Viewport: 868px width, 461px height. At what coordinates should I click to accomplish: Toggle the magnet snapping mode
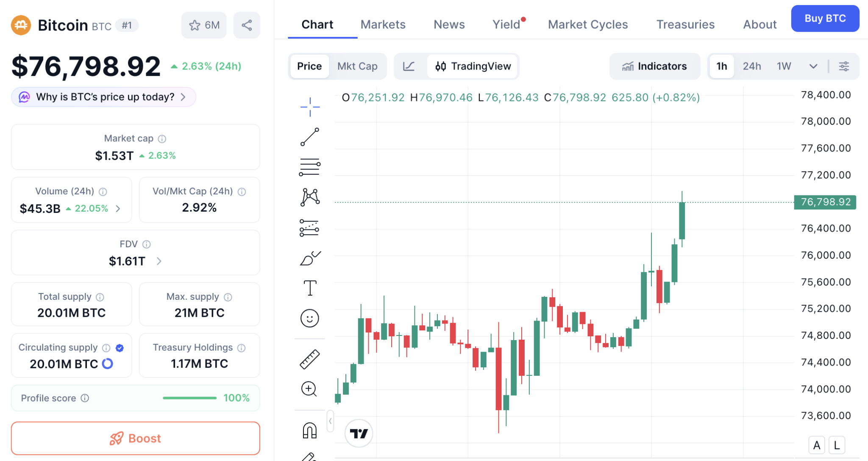[x=310, y=430]
